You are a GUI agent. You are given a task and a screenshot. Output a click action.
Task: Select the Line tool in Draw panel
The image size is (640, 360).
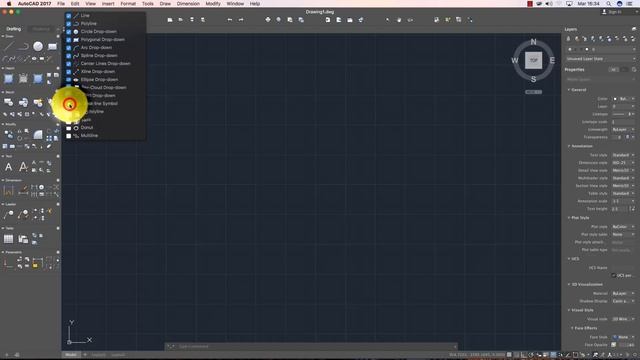(9, 46)
